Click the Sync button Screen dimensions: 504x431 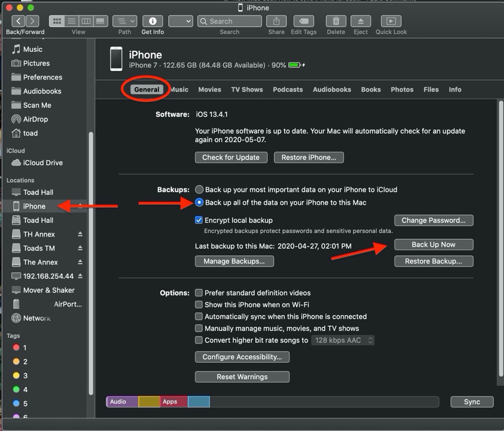click(472, 402)
